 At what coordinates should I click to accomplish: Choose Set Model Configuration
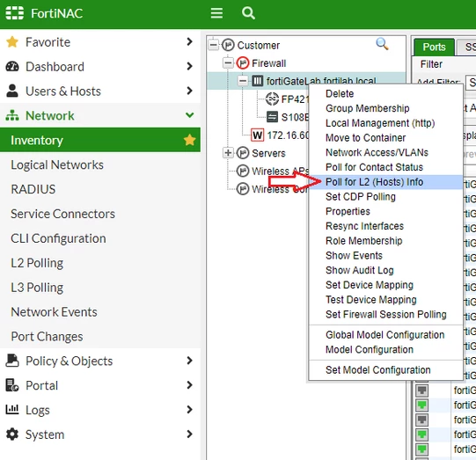point(386,370)
